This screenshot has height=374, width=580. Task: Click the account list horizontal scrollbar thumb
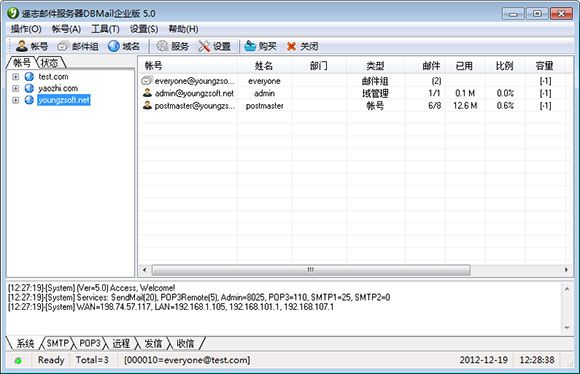311,270
